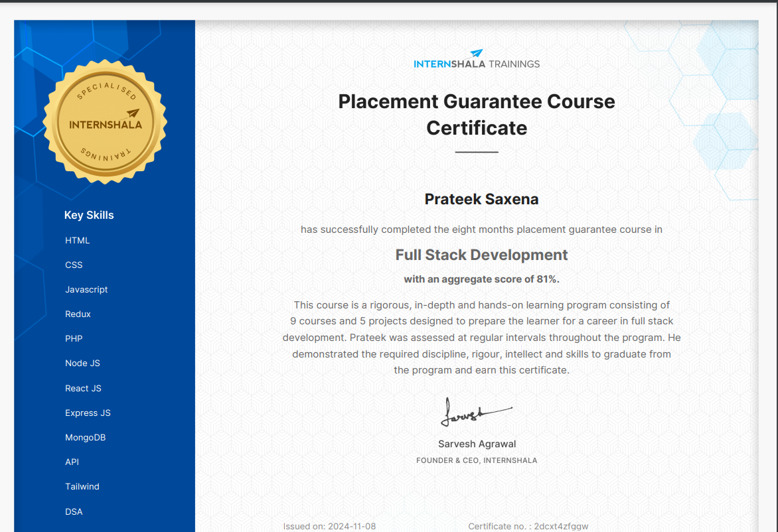
Task: Click the gold Internshala Specialised Trainings badge
Action: pyautogui.click(x=105, y=122)
